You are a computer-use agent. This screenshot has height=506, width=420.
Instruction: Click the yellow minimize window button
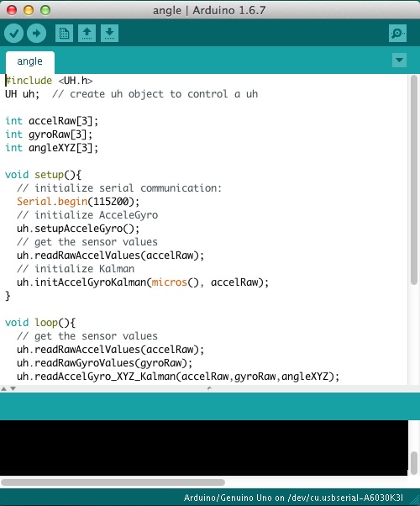29,10
